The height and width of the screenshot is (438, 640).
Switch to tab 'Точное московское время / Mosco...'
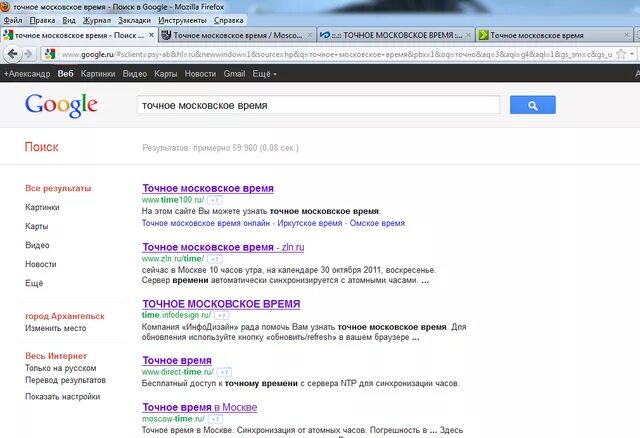(x=238, y=35)
